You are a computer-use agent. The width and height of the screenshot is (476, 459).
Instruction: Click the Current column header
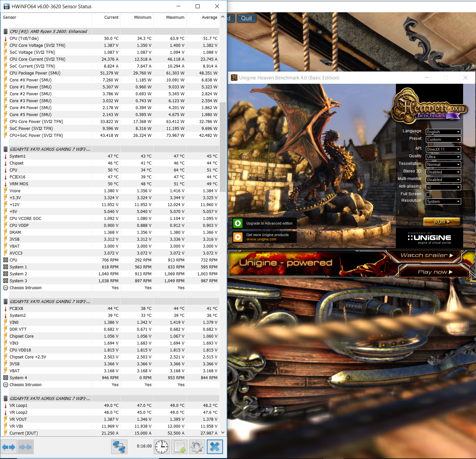pos(106,17)
